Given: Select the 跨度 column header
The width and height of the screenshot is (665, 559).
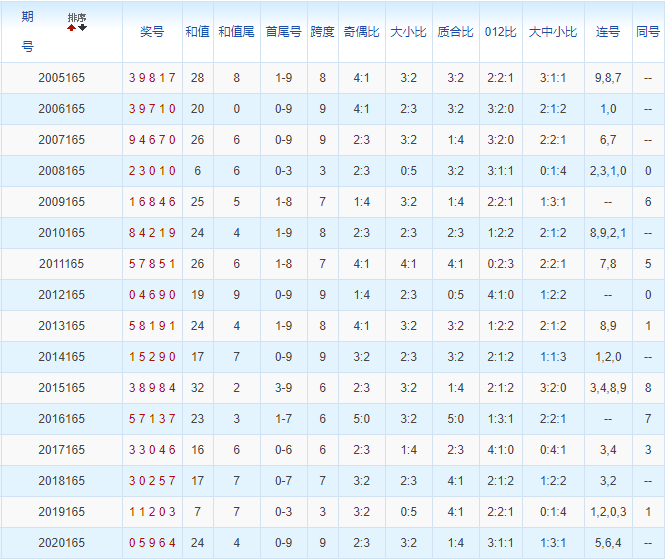Looking at the screenshot, I should pyautogui.click(x=322, y=32).
